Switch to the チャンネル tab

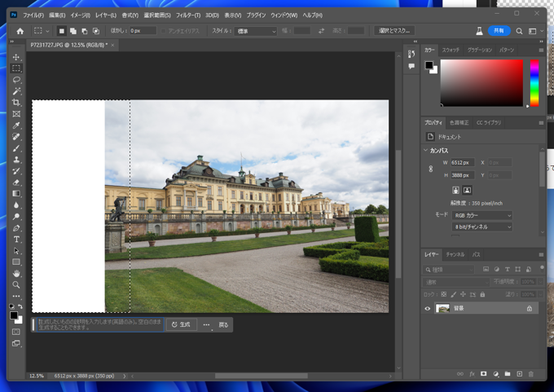[455, 255]
